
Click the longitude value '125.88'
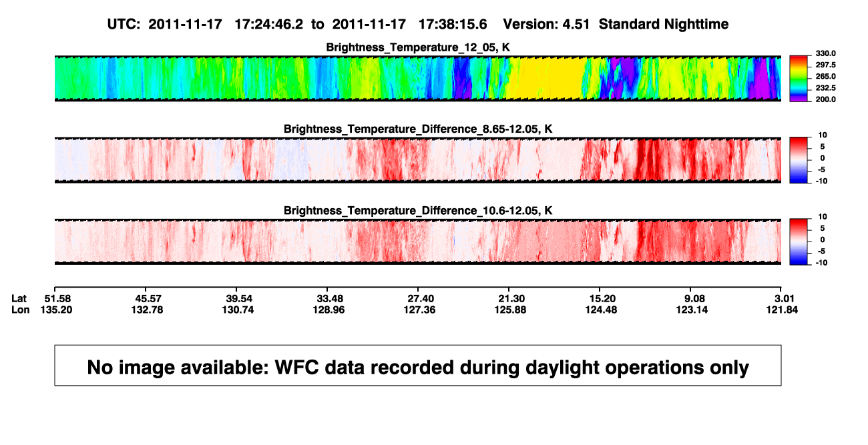(510, 310)
